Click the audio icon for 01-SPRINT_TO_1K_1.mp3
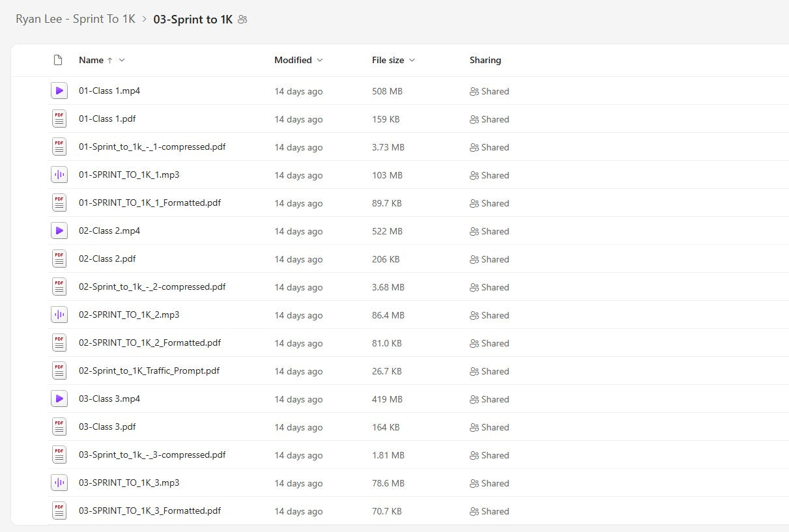The width and height of the screenshot is (789, 532). pos(59,175)
